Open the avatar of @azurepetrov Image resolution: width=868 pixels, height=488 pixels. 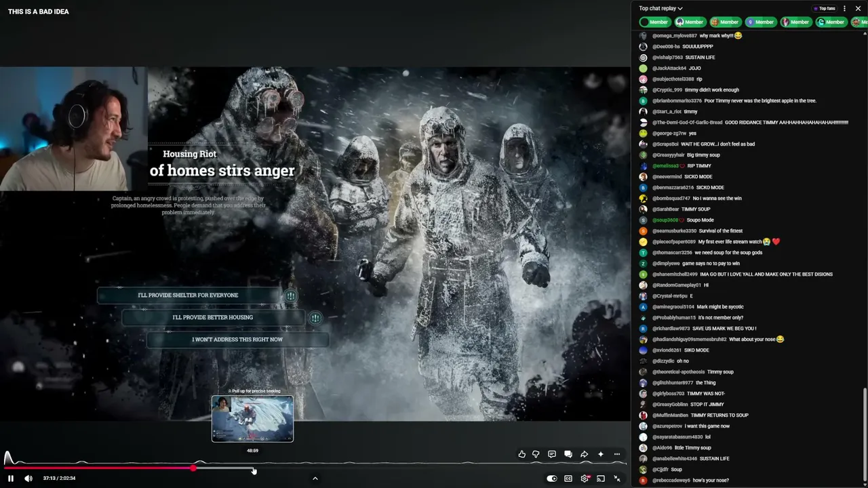(x=644, y=426)
